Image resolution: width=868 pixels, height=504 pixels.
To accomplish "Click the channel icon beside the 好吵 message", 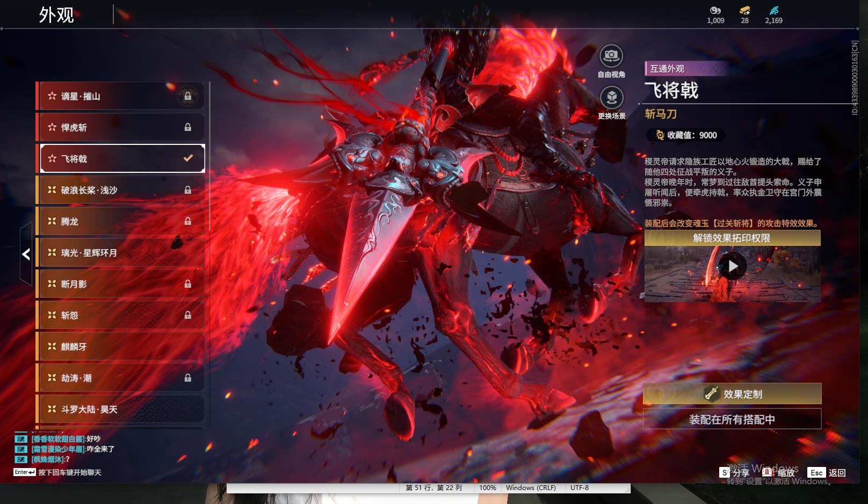I will tap(20, 439).
